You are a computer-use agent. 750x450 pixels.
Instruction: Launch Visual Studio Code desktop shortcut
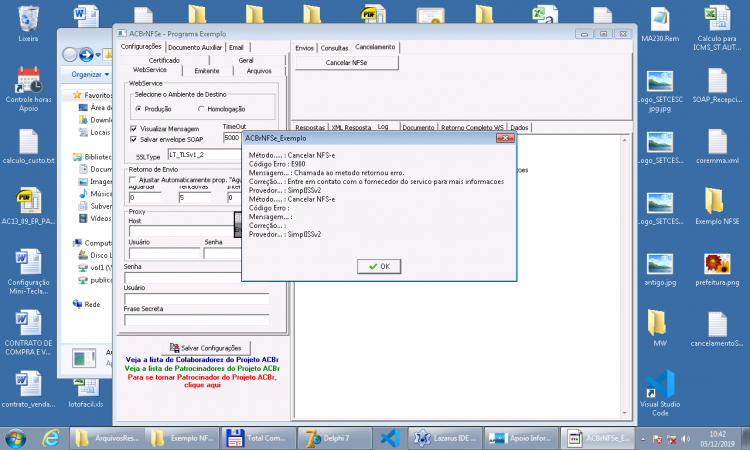[x=660, y=392]
